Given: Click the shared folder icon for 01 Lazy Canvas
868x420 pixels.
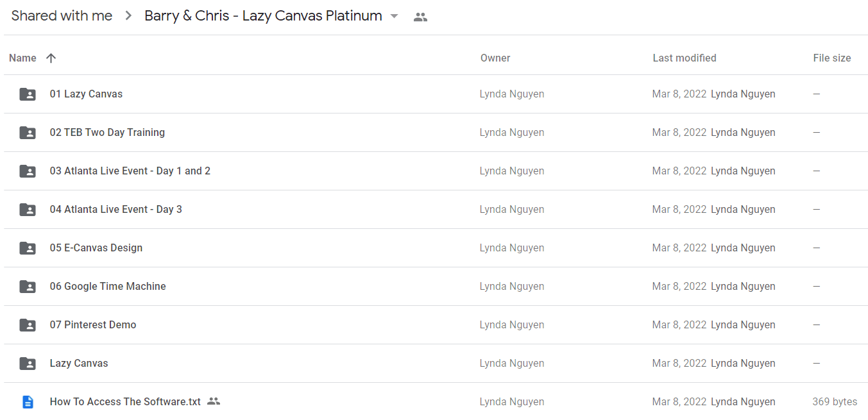Looking at the screenshot, I should pos(28,94).
